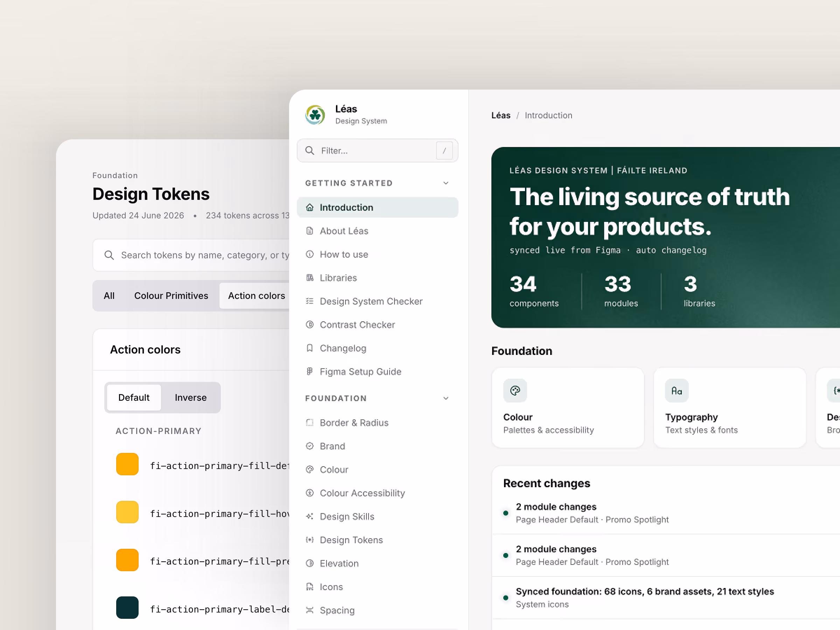Click the Colour Accessibility icon
The height and width of the screenshot is (630, 840).
tap(310, 493)
